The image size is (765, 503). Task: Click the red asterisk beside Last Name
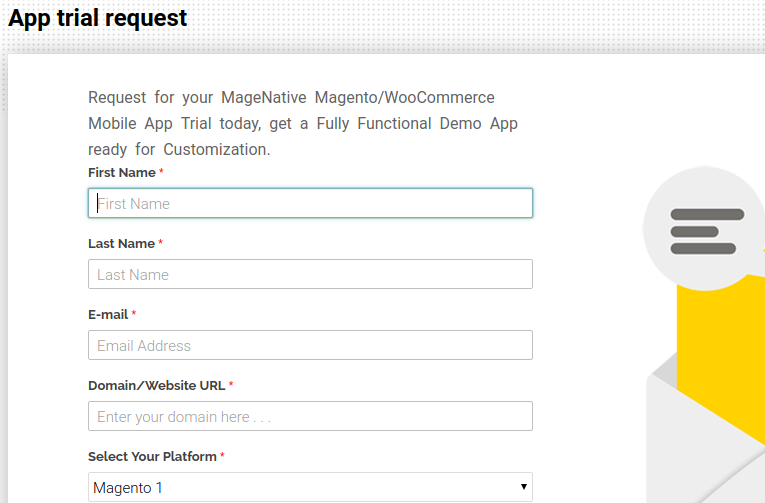pos(160,242)
